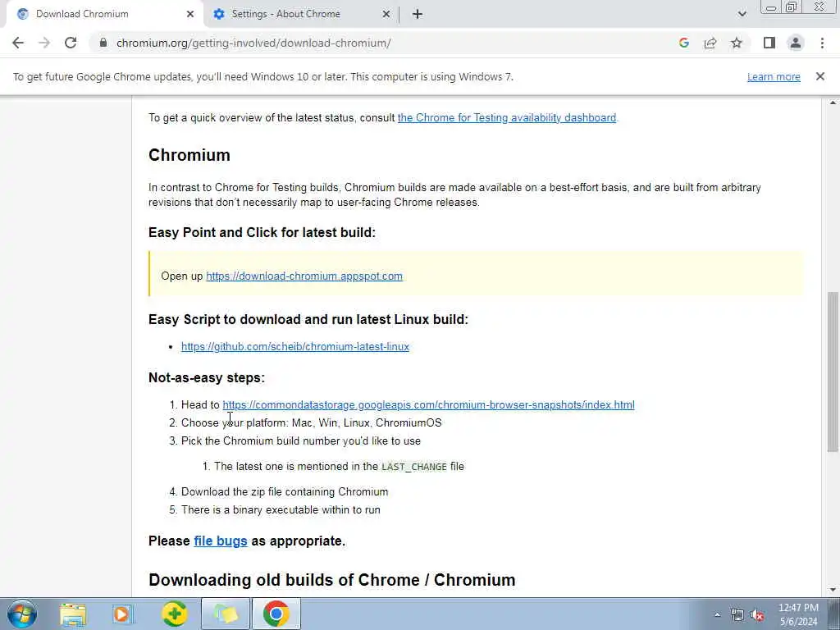Click 'Easy Point and Click for latest build' heading

pyautogui.click(x=262, y=232)
